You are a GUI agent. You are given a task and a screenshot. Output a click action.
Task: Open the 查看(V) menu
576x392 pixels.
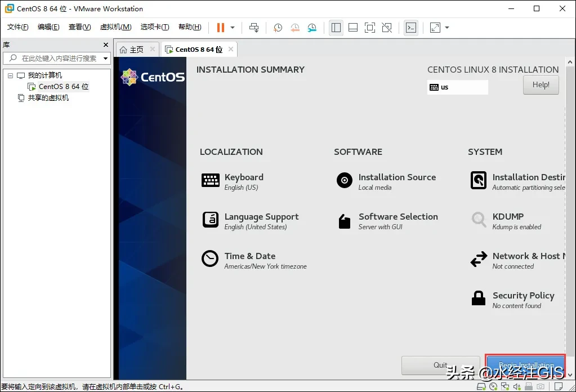pos(80,27)
